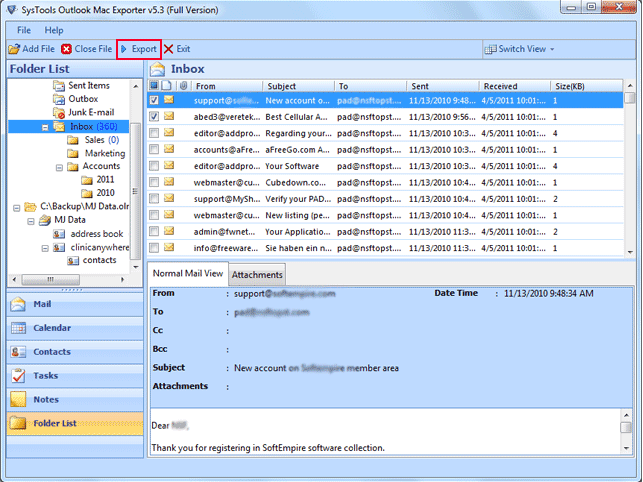The height and width of the screenshot is (482, 643).
Task: Click the Inbox header envelope icon
Action: pyautogui.click(x=157, y=69)
